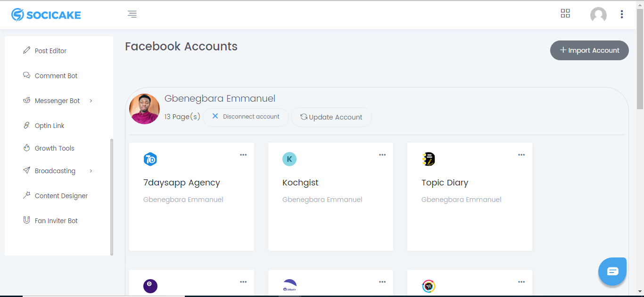The width and height of the screenshot is (644, 297).
Task: Click the Udually page logo
Action: [289, 286]
